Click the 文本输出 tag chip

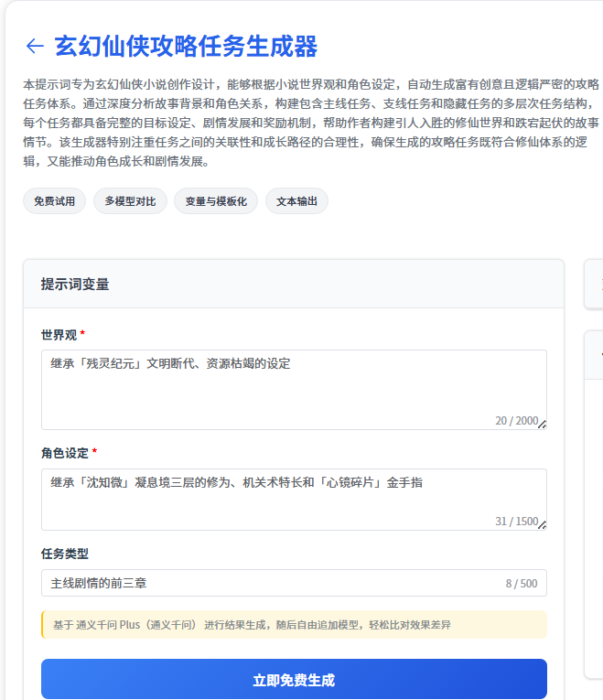click(x=296, y=201)
